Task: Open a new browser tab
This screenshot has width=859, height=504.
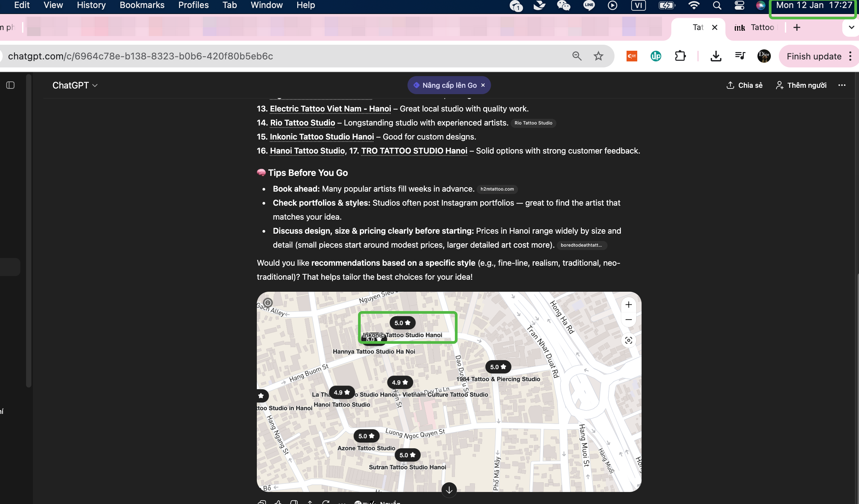Action: (797, 27)
